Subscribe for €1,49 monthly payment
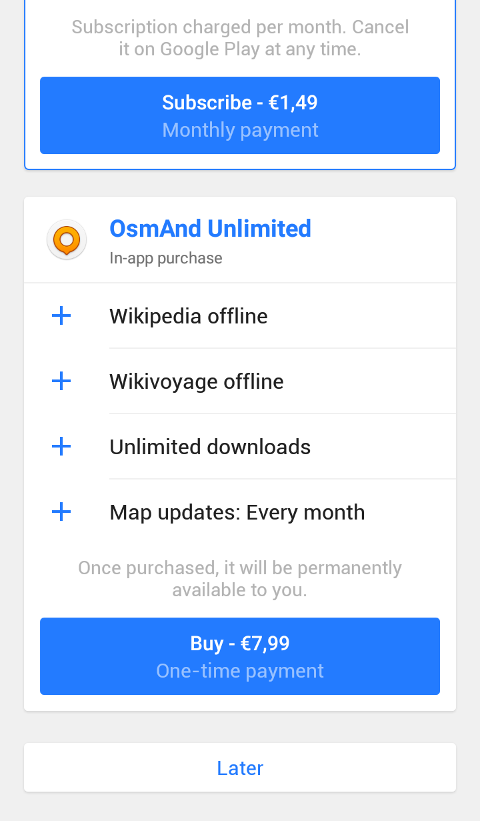Screen dimensions: 480x821 [x=240, y=116]
